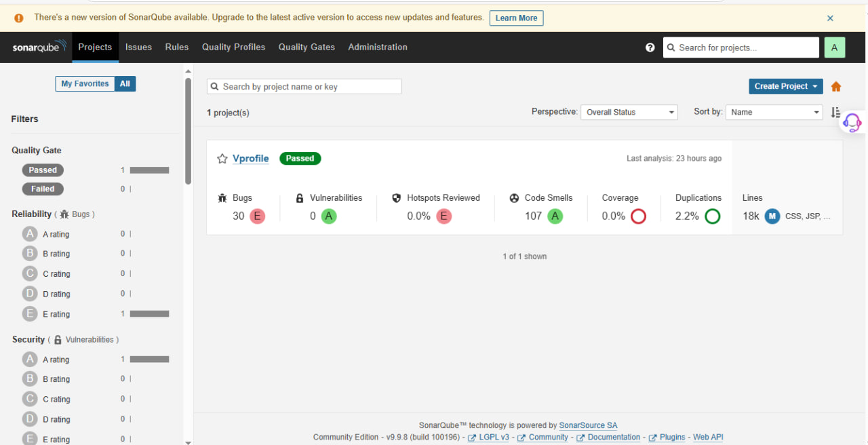Open the Perspective Overall Status dropdown
868x445 pixels.
[629, 113]
